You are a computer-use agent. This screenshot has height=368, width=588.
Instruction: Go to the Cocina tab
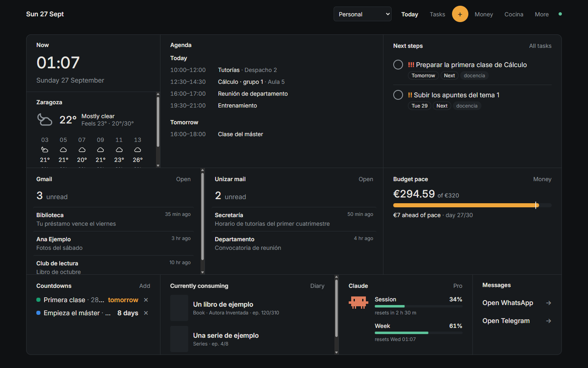pos(514,14)
